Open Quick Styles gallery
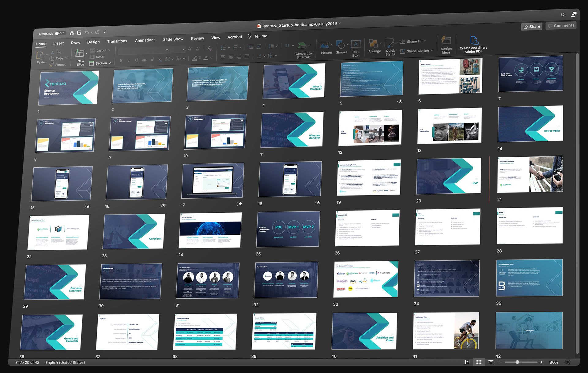Screen dimensions: 588x373 390,47
